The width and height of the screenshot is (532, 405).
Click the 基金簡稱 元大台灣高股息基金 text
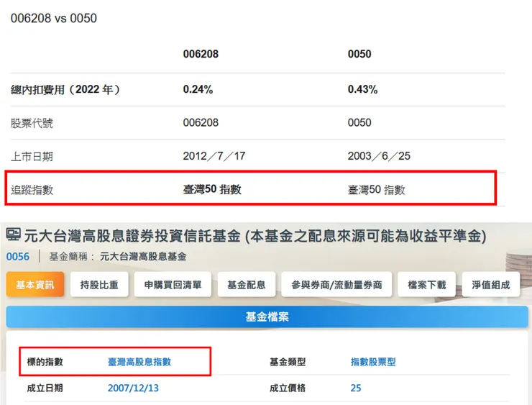(118, 257)
